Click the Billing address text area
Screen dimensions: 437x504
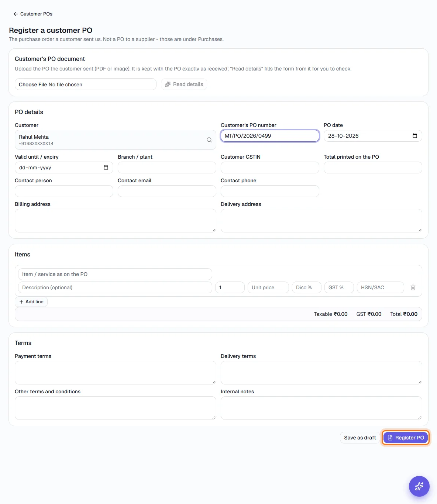click(116, 221)
